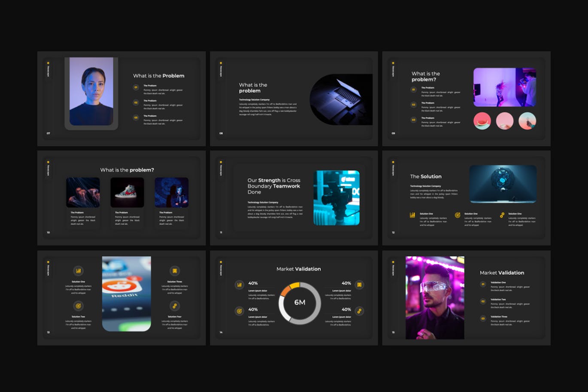Select the teal camera photo on the Teamwork slide

pos(336,198)
